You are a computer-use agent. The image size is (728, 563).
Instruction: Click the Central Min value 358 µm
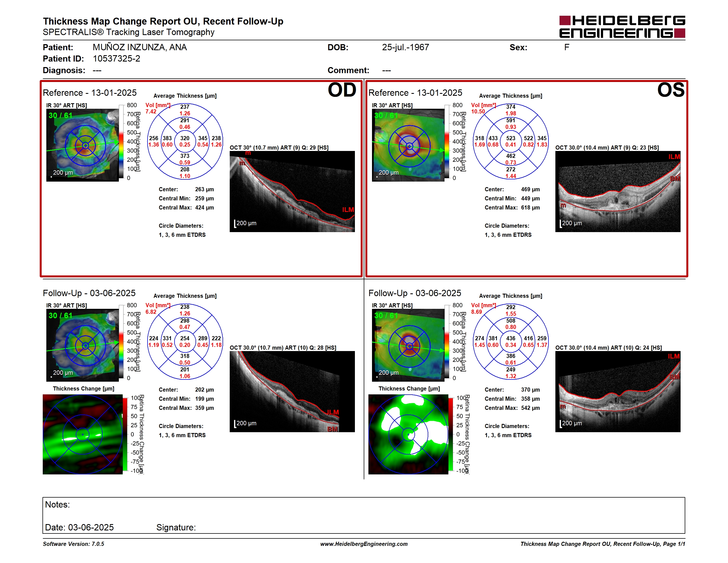tap(530, 399)
